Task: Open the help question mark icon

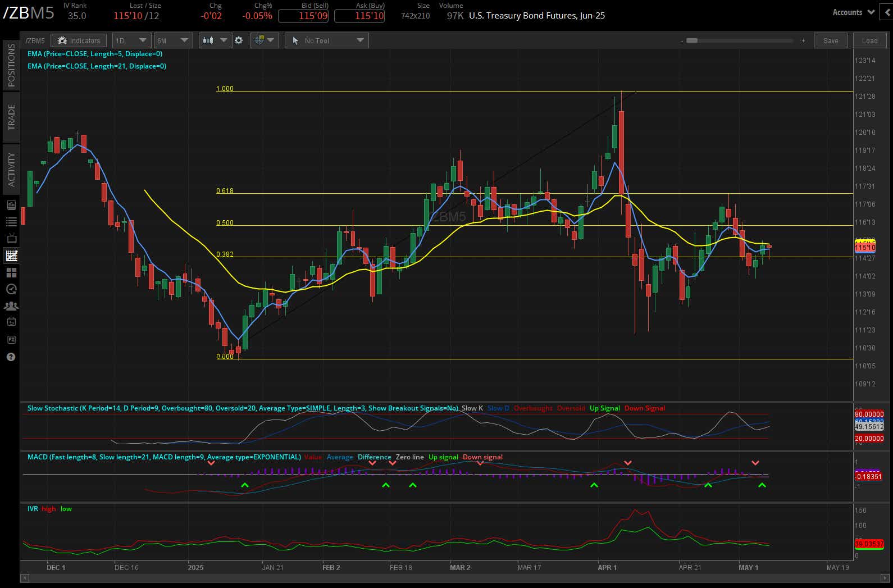Action: 11,357
